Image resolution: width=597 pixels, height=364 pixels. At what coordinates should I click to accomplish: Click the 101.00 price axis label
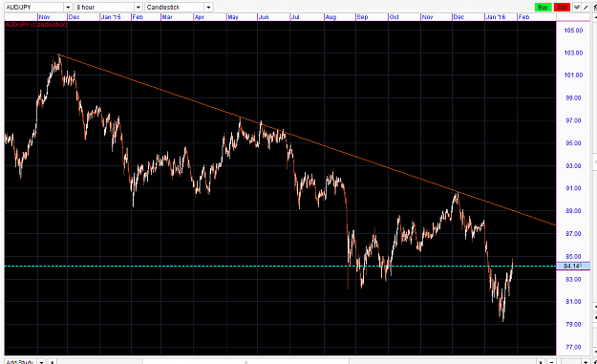pos(573,75)
